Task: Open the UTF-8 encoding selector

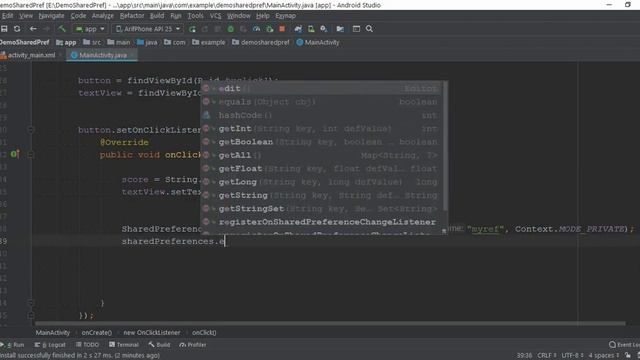Action: click(x=572, y=356)
